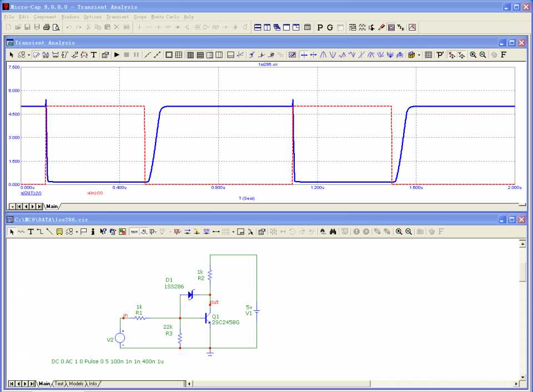Tile windows horizontally via main toolbar icon
This screenshot has width=533, height=392.
point(258,27)
